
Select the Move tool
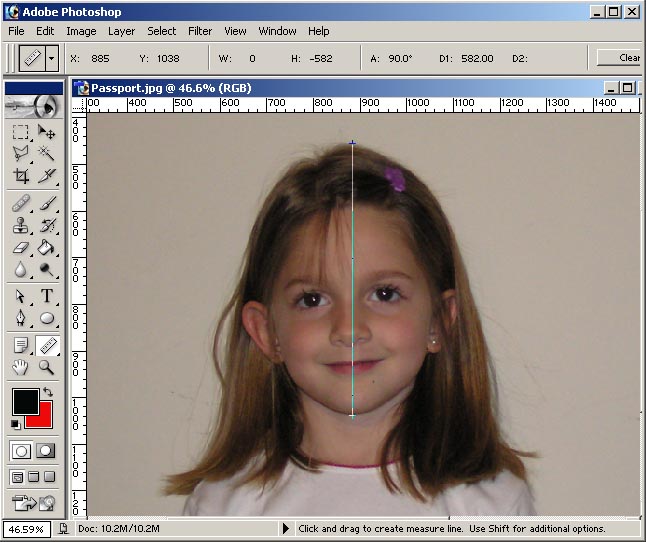point(46,132)
